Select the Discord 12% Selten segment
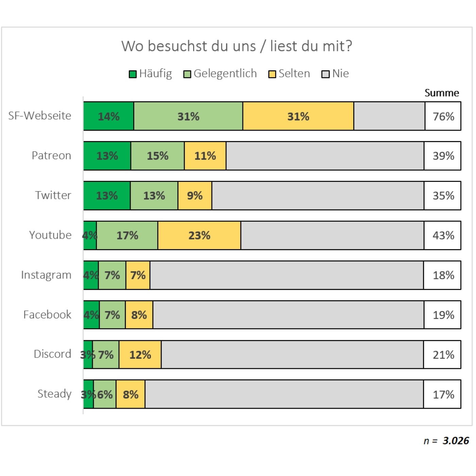The image size is (476, 476). pos(140,355)
